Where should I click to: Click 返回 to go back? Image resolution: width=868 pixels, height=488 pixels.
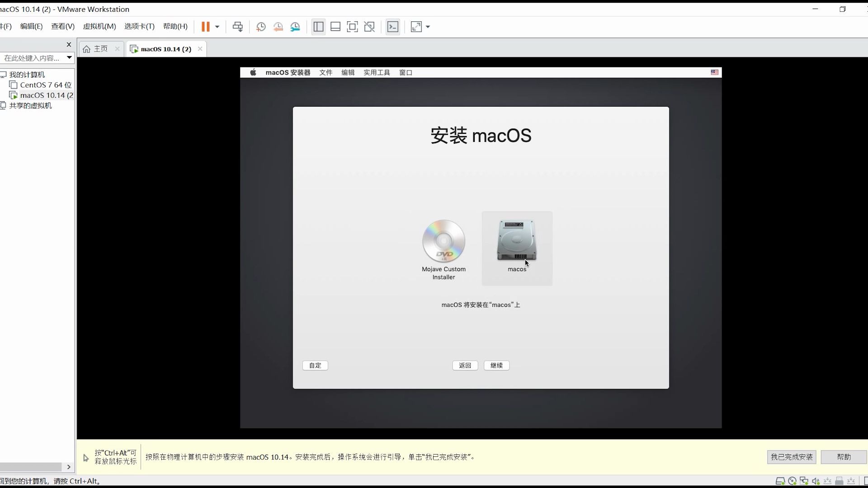pos(465,365)
